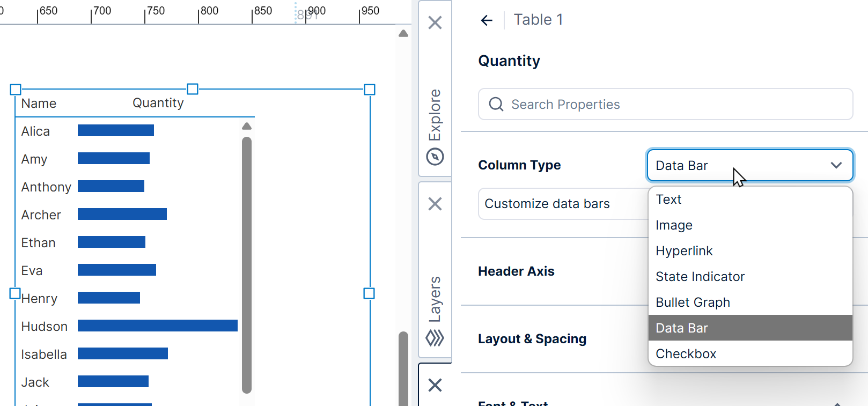Close the Layers sidebar panel
The image size is (868, 406).
[435, 204]
